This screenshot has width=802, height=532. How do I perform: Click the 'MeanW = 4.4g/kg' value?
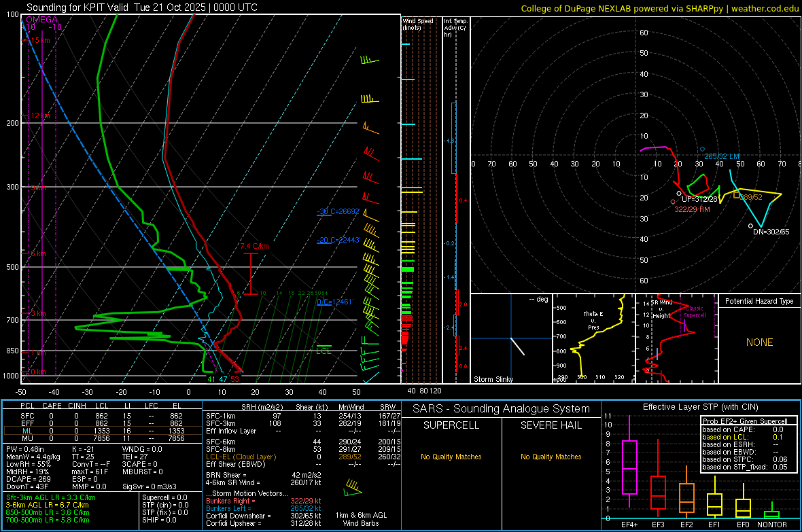[33, 457]
